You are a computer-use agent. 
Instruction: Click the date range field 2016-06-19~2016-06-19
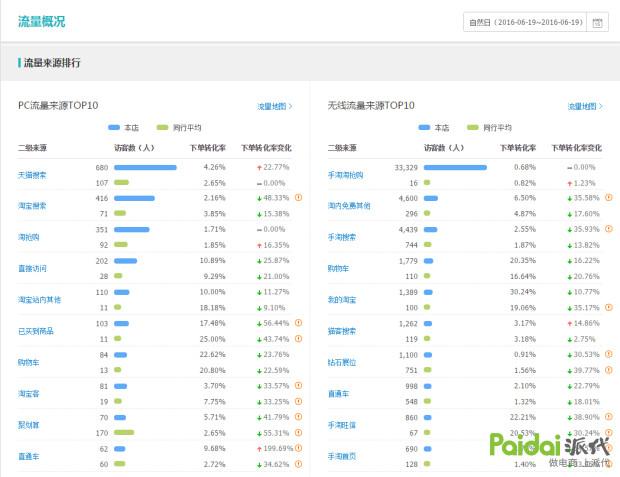[x=525, y=22]
